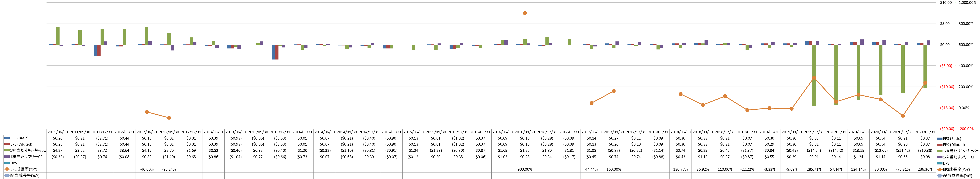Click the $3.64 net cash cell for 2012/03/31
Viewport: 980px width, 179px height.
point(124,150)
